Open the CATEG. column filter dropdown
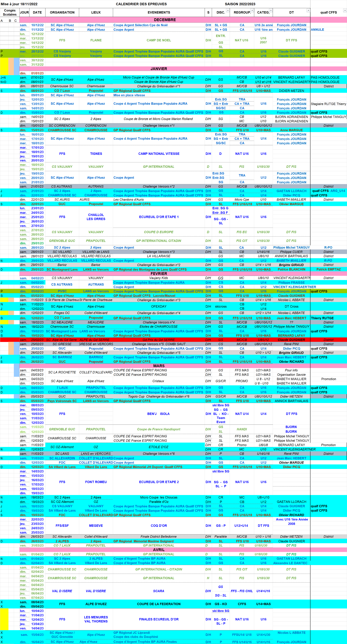 271,10
